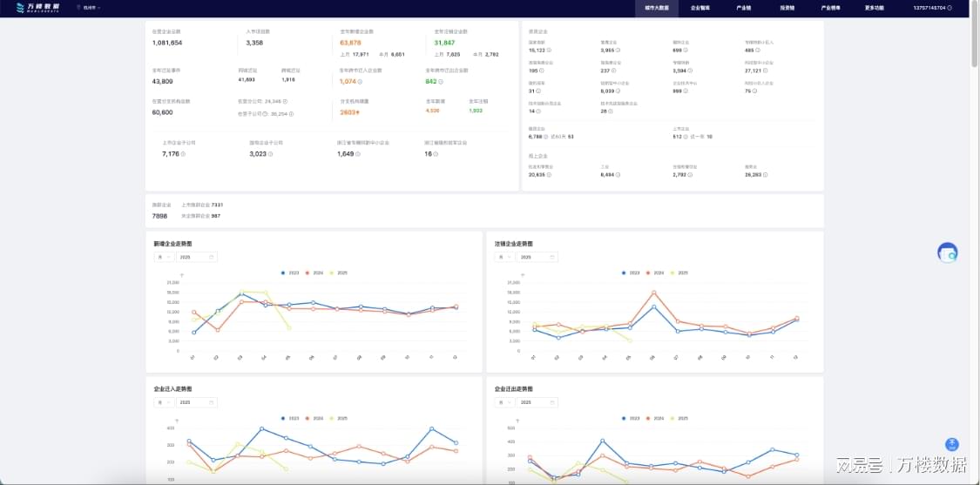This screenshot has height=485, width=980.
Task: Open the city selector dropdown in header
Action: [x=88, y=8]
